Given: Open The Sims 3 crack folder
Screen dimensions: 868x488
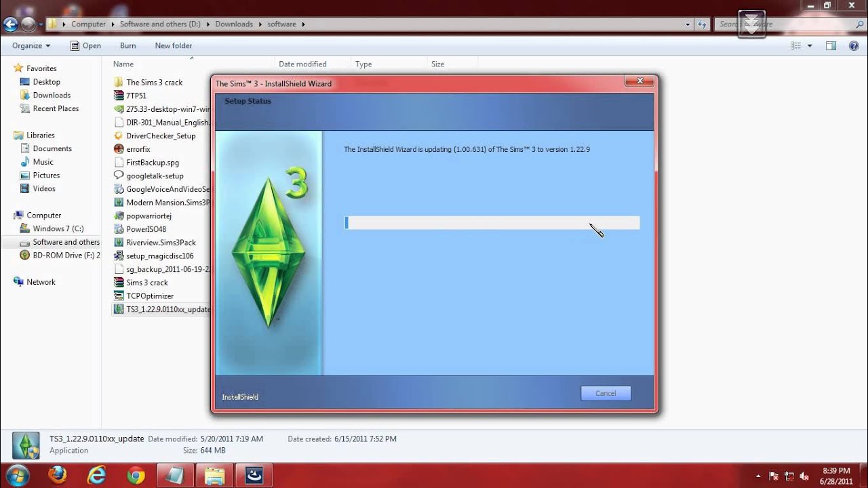Looking at the screenshot, I should click(155, 82).
